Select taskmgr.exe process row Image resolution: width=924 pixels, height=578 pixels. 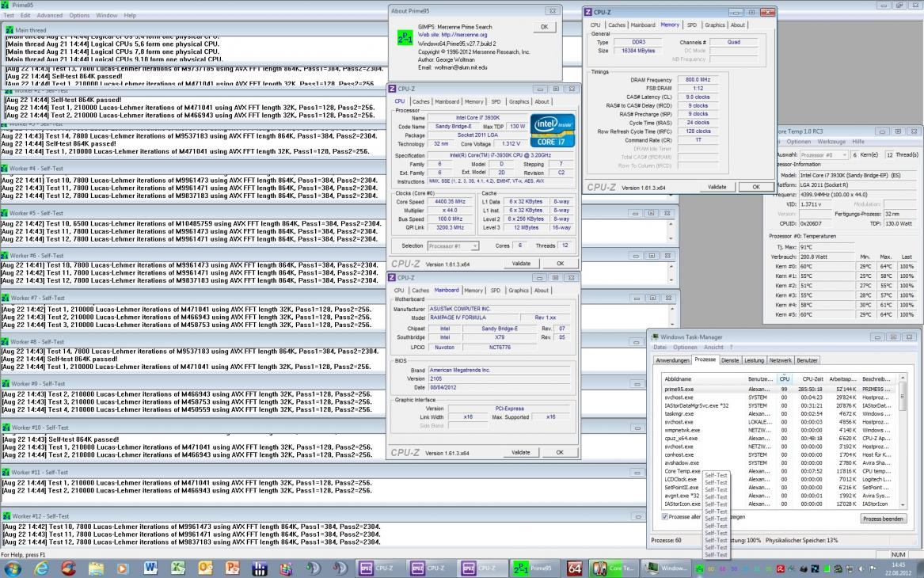pos(780,413)
